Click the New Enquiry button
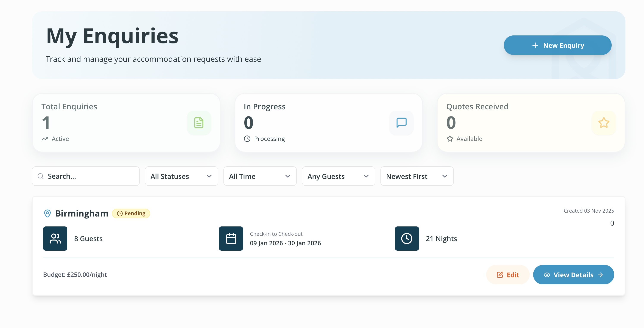This screenshot has width=644, height=328. pyautogui.click(x=558, y=45)
